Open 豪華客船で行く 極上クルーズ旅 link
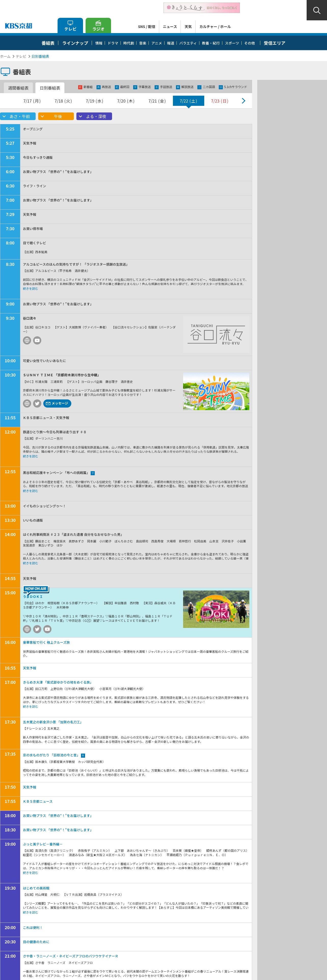This screenshot has height=980, width=327. pos(46,642)
